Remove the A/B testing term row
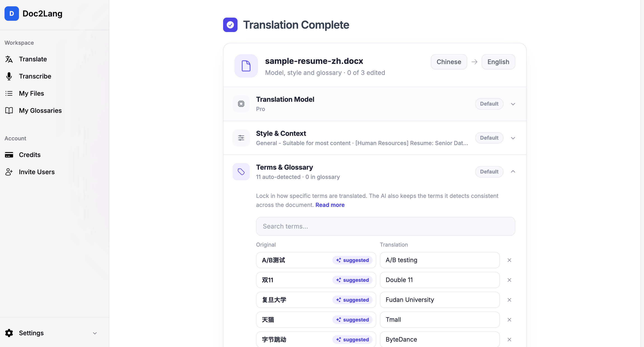 509,260
